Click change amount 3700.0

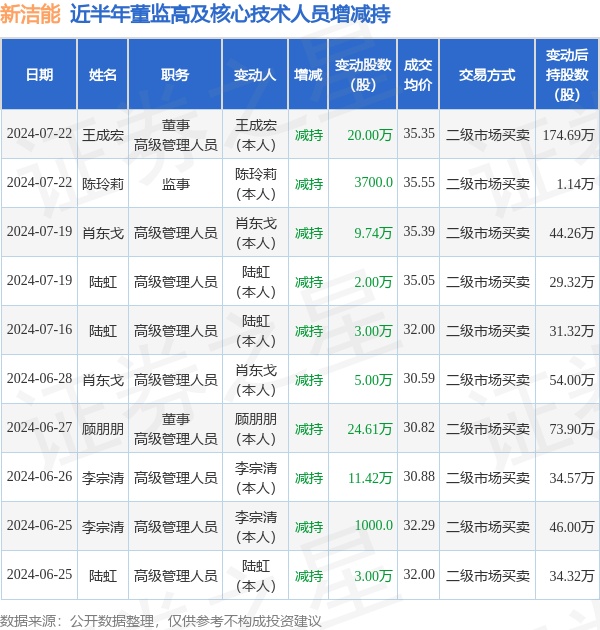coord(373,183)
